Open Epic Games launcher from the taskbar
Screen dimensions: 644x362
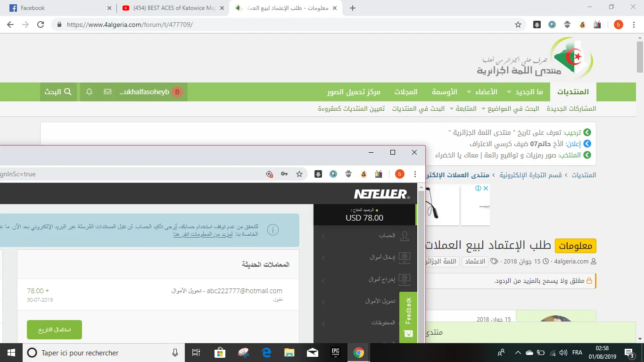335,353
